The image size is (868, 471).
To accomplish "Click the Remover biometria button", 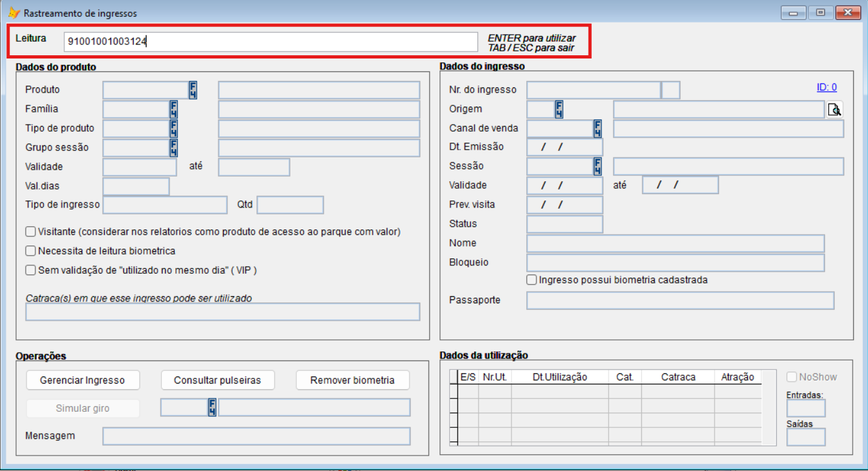I will click(352, 380).
